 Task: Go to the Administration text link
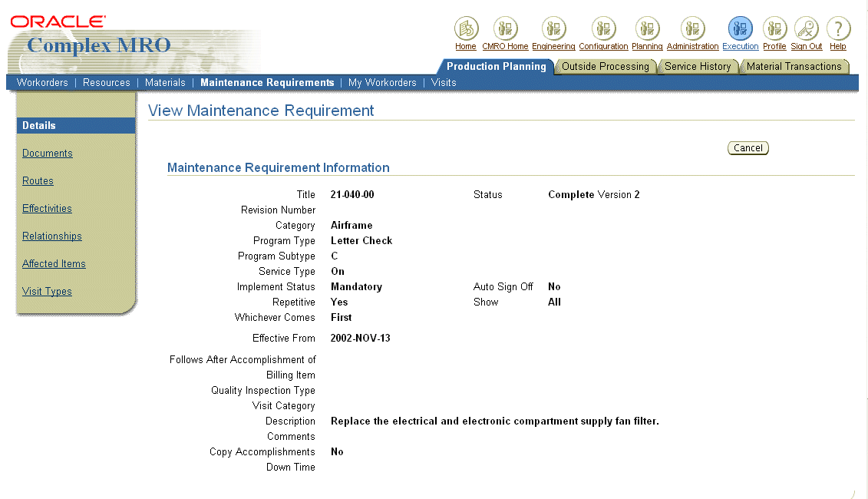tap(692, 47)
